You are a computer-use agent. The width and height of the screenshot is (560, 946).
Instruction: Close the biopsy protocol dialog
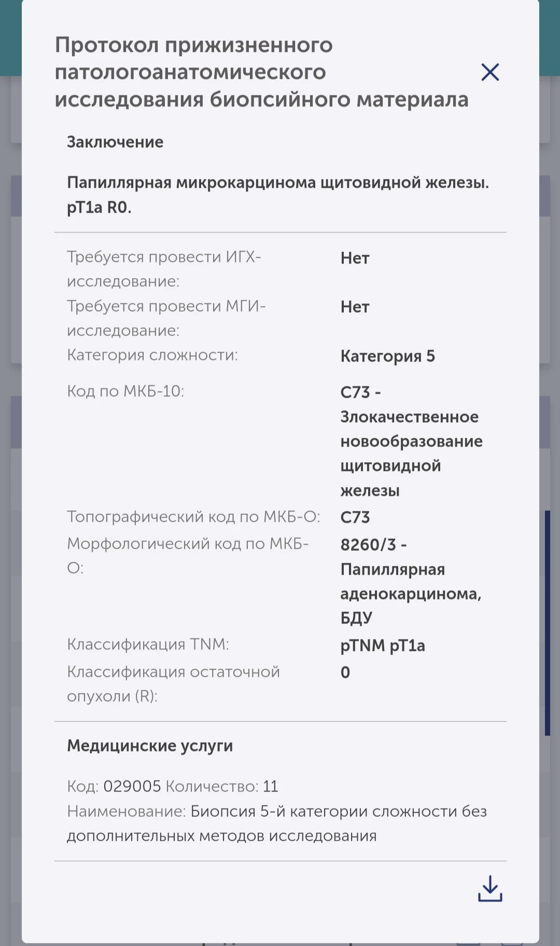pyautogui.click(x=489, y=73)
